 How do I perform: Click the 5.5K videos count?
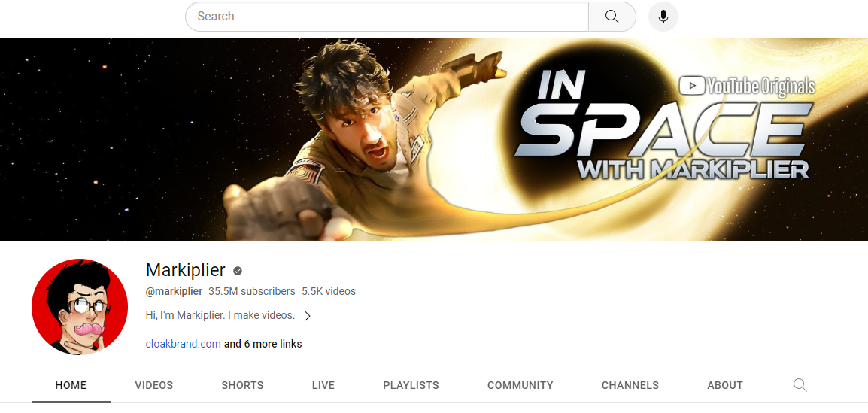(329, 291)
